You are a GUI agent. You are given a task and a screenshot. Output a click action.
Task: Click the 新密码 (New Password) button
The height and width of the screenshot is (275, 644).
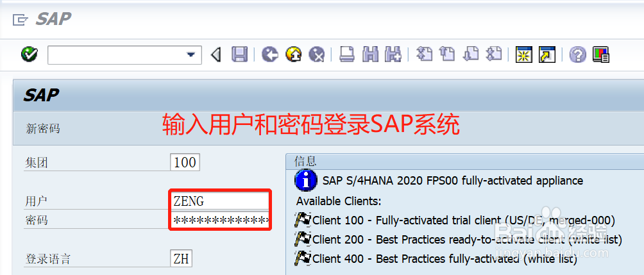(43, 129)
